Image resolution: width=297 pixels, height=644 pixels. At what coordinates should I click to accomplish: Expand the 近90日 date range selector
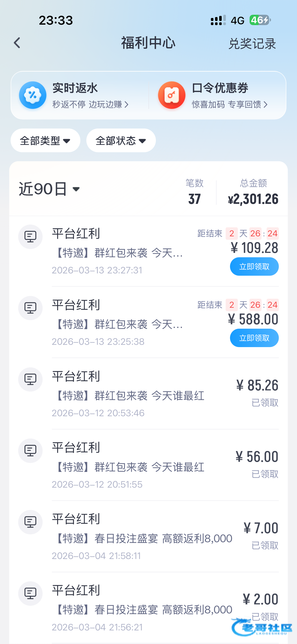coord(49,189)
